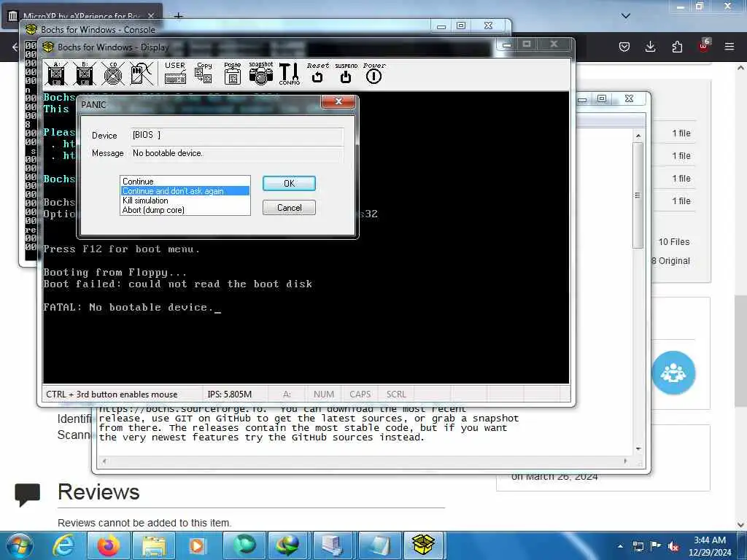The height and width of the screenshot is (560, 747).
Task: Click CAPS indicator in Bochs status bar
Action: tap(360, 394)
